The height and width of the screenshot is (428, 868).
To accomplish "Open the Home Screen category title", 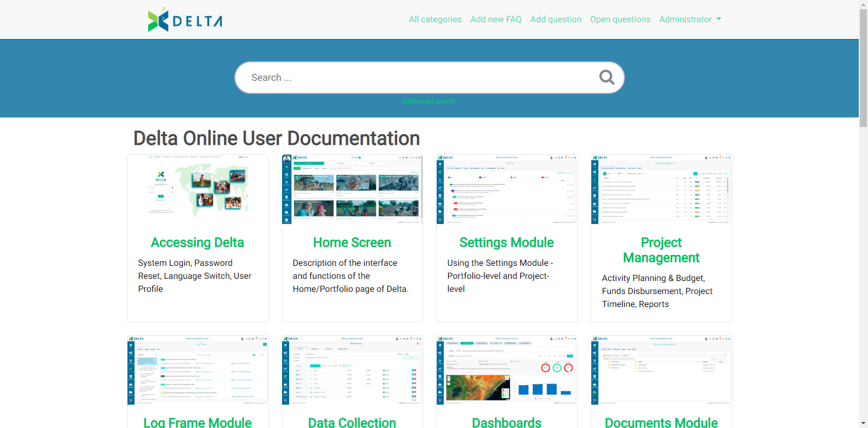I will 352,242.
